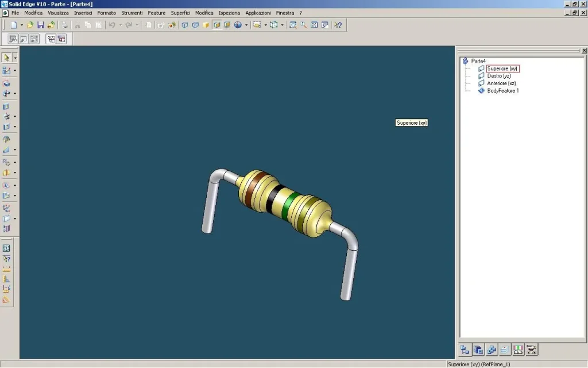Click the Protrusion feature icon
Viewport: 588px width, 368px height.
6,83
